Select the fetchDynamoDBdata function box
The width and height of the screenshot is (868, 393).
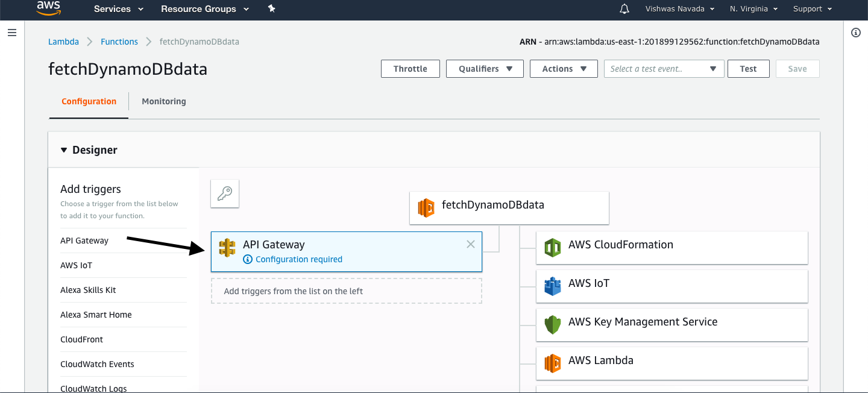click(x=509, y=208)
